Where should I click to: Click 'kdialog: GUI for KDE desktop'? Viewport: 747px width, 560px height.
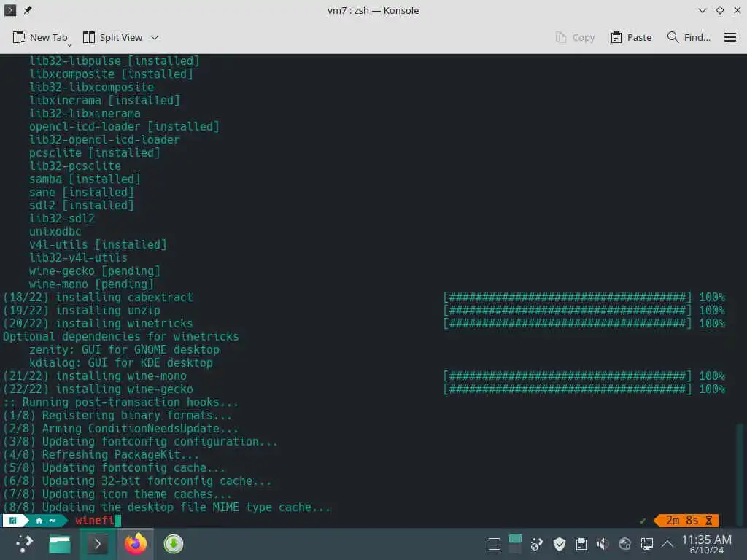click(120, 363)
